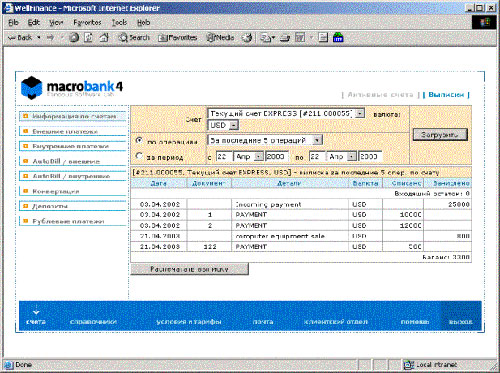Select the 'за период' radio button

pos(139,156)
